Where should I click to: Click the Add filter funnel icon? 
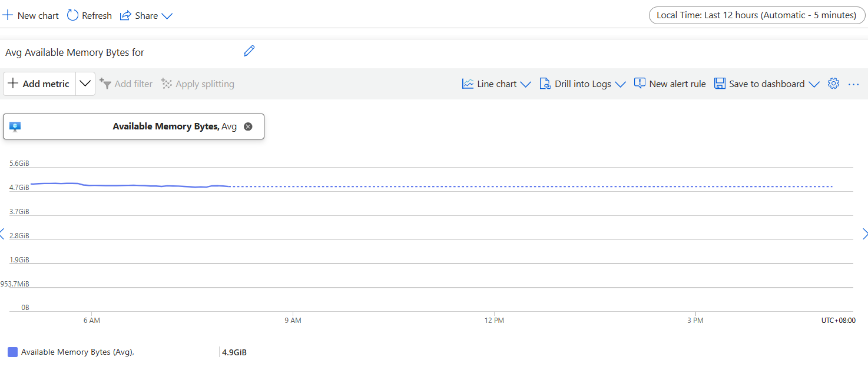tap(105, 84)
